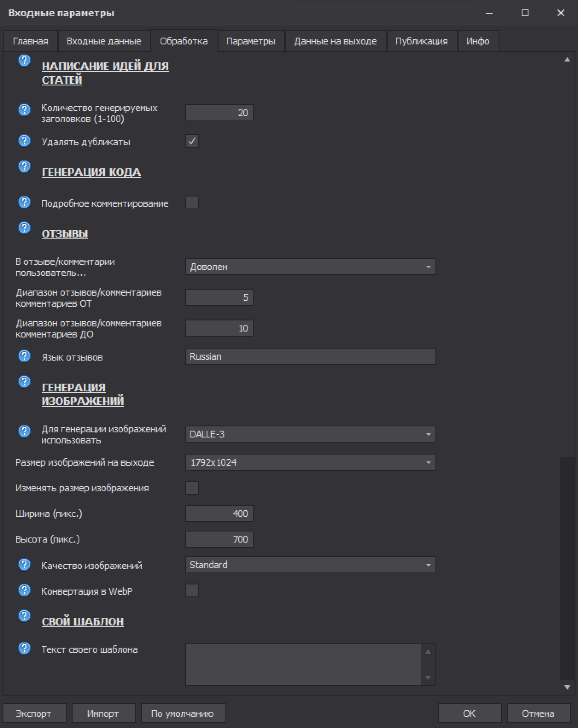Viewport: 578px width, 728px height.
Task: Click help icon next to «Подробное комментирование»
Action: point(24,202)
